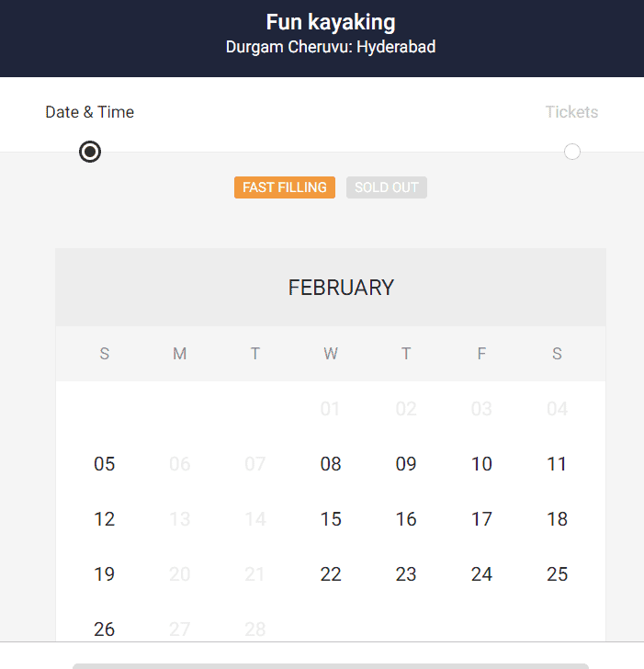Select Saturday February 11
Screen dimensions: 644x669
557,464
